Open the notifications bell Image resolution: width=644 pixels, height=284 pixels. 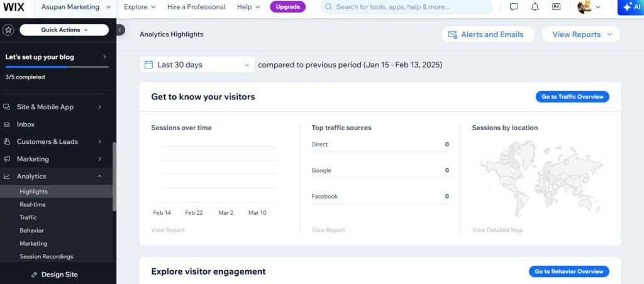535,7
